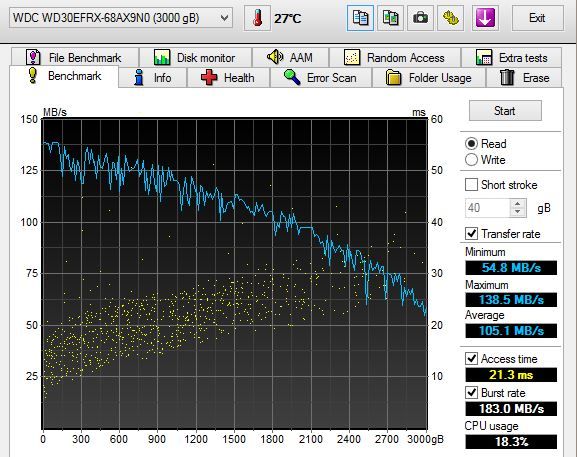
Task: Select the Write radio button
Action: click(x=471, y=160)
